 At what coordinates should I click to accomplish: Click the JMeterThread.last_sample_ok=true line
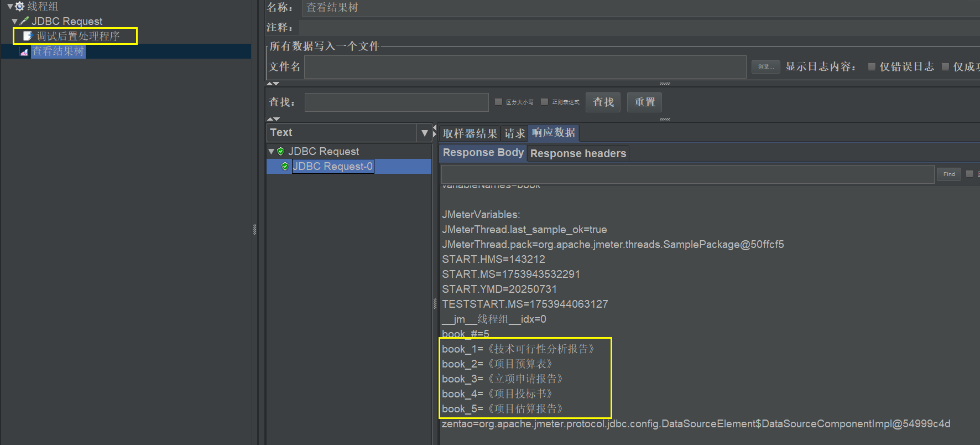click(x=524, y=229)
